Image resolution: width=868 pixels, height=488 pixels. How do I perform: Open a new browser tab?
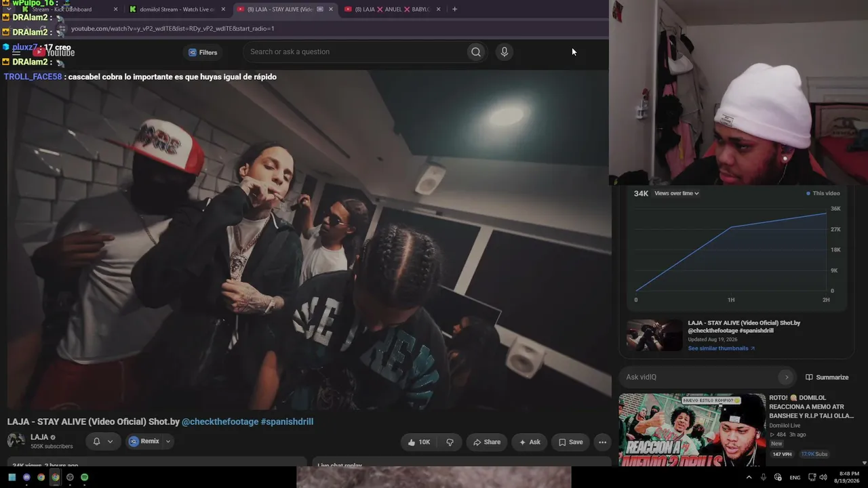(454, 9)
